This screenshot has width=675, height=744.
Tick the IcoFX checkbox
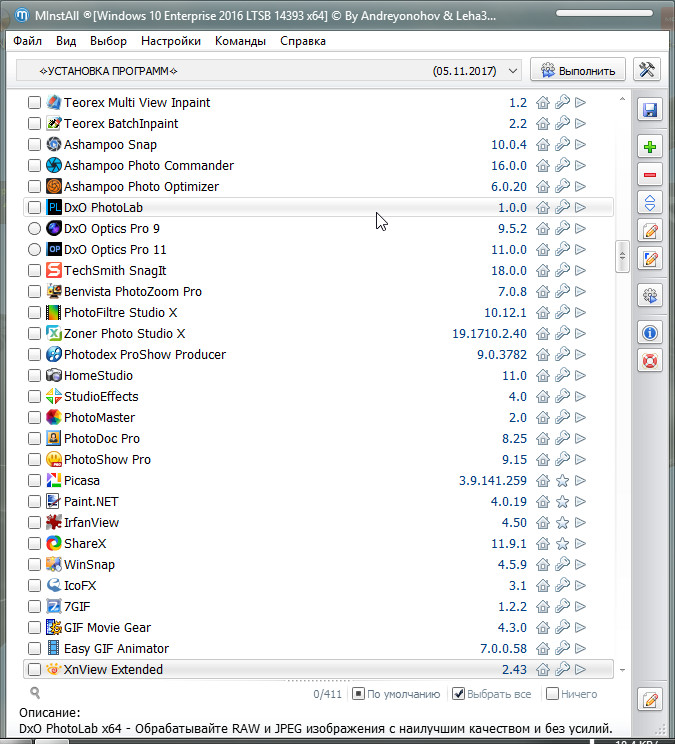pyautogui.click(x=34, y=586)
